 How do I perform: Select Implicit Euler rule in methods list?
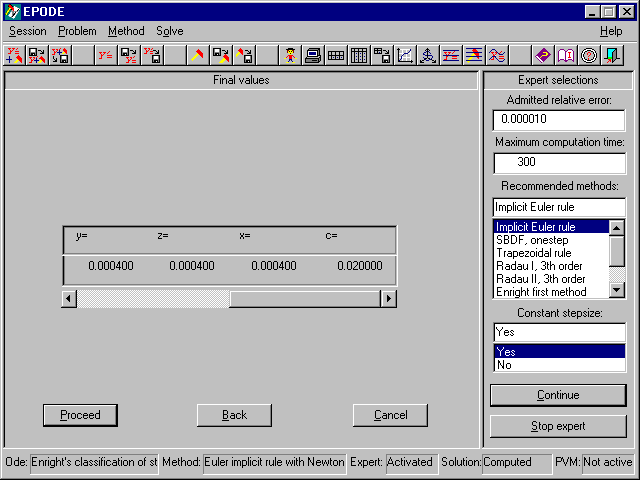[552, 227]
